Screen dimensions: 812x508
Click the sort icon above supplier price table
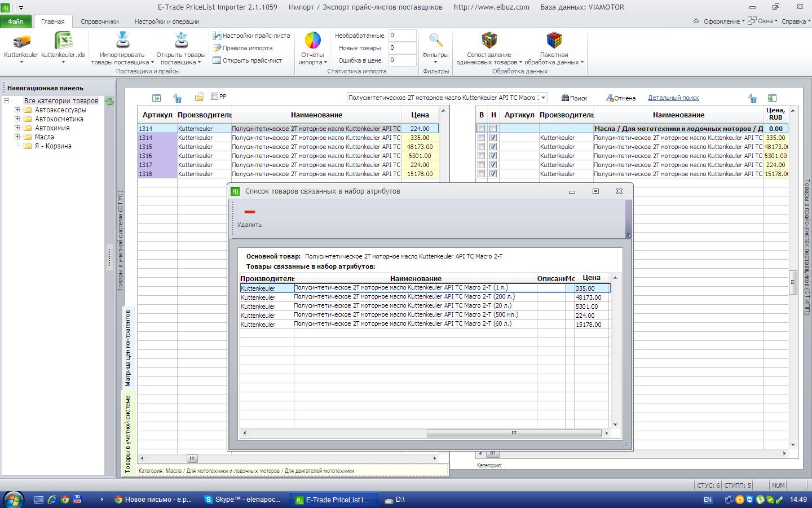click(x=752, y=98)
